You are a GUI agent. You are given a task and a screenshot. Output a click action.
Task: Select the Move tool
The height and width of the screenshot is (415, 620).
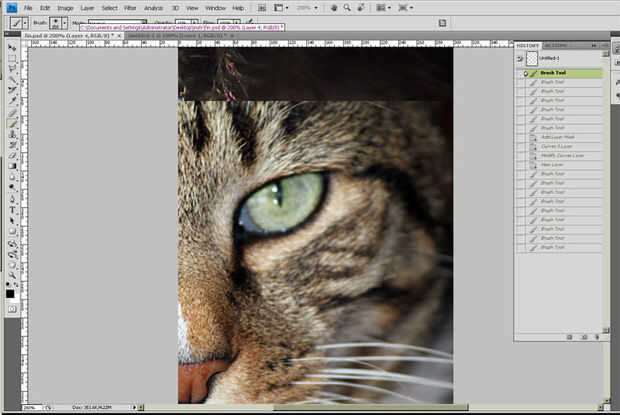pyautogui.click(x=12, y=47)
